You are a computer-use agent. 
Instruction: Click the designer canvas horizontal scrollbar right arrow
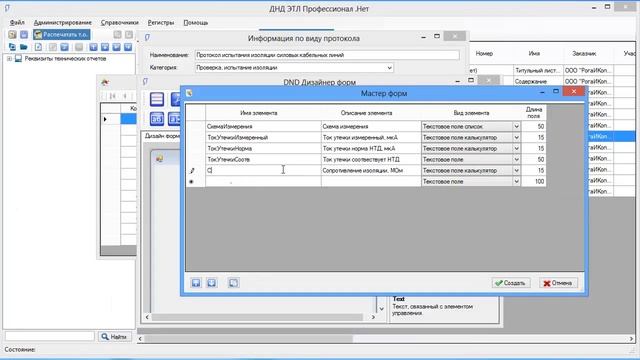point(373,317)
